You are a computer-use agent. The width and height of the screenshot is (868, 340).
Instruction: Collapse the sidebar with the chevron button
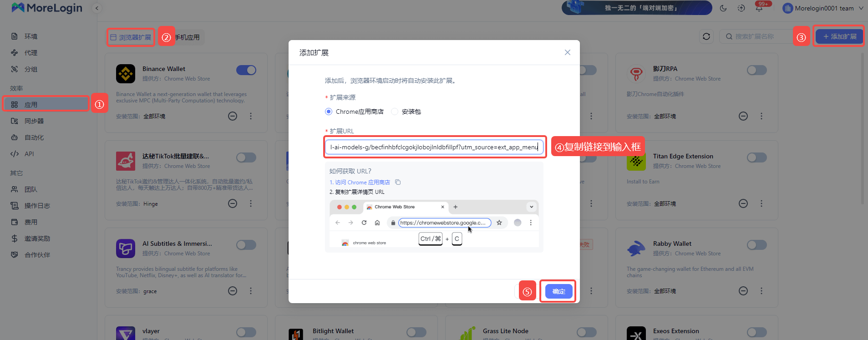click(97, 8)
